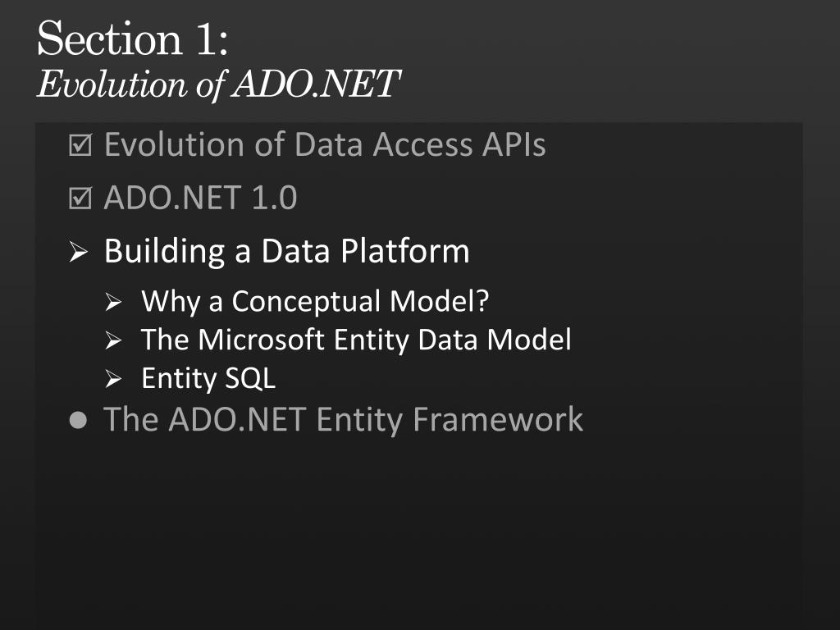Click the 'Entity SQL' sub-item

pyautogui.click(x=208, y=378)
